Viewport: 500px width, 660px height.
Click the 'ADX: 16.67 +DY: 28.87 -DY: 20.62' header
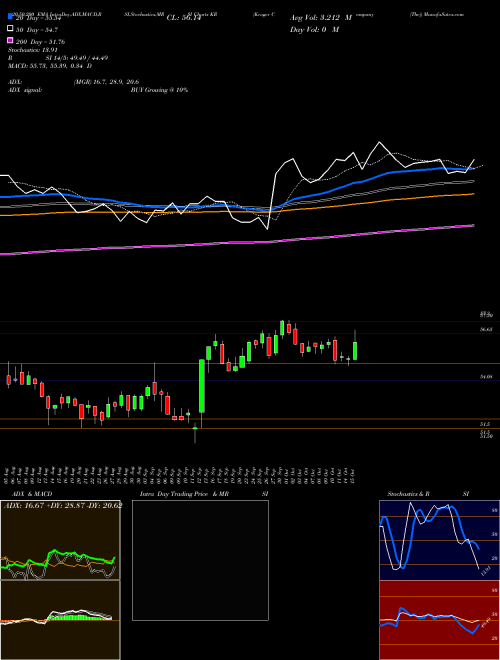pyautogui.click(x=63, y=505)
